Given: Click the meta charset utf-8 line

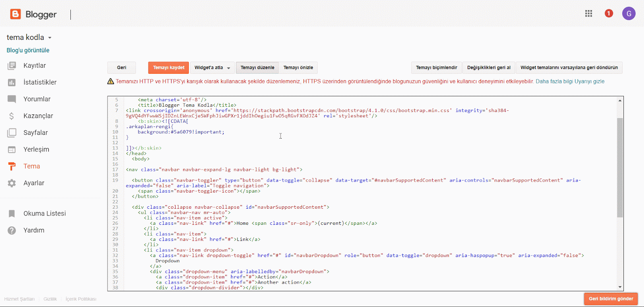Looking at the screenshot, I should coord(172,100).
